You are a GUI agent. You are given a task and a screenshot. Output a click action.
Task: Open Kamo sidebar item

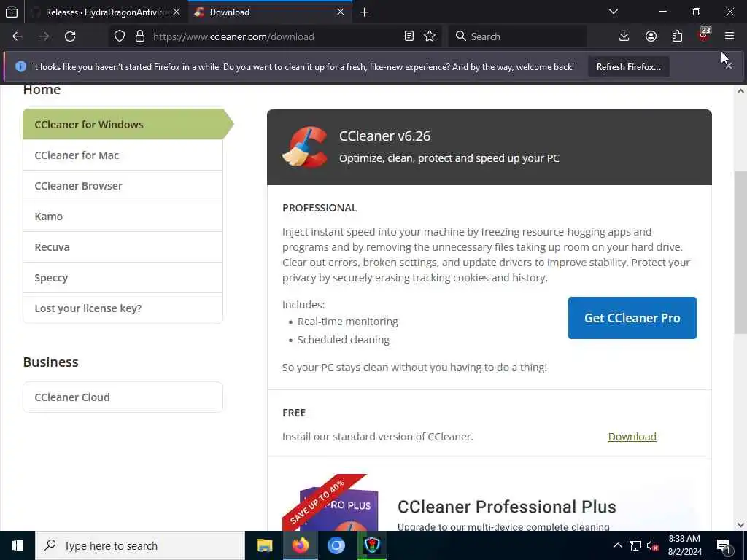pyautogui.click(x=123, y=216)
